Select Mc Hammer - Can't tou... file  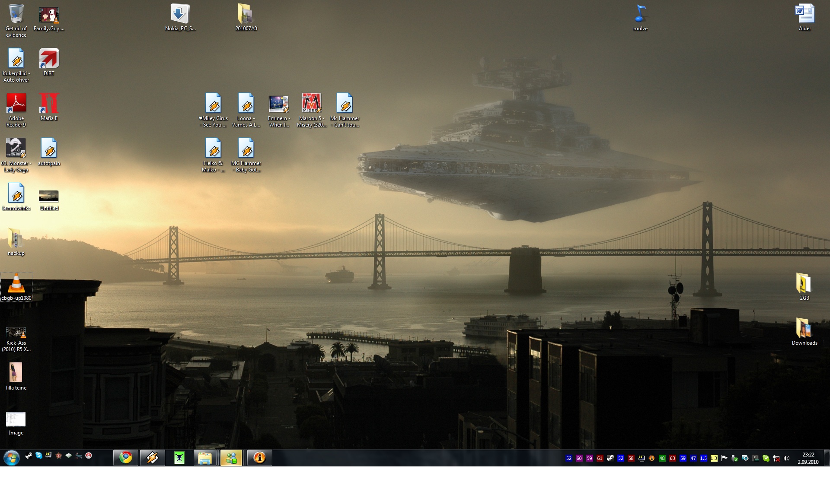345,111
